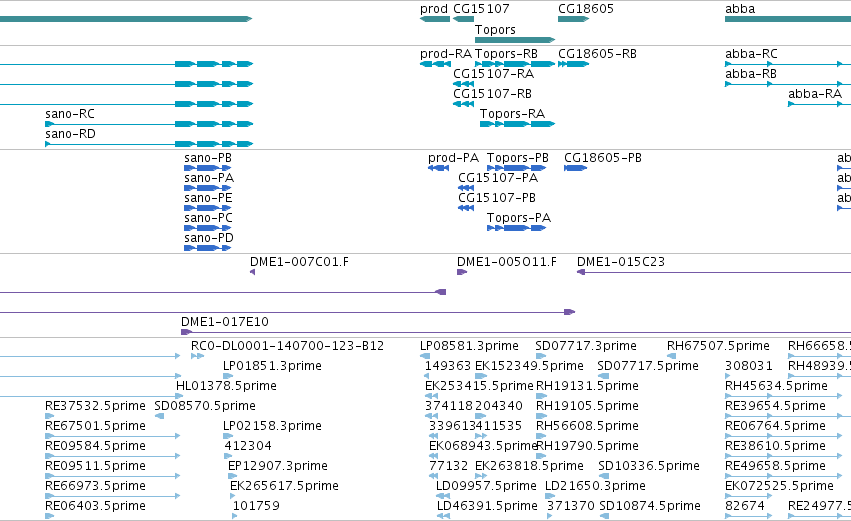The image size is (851, 521).
Task: Select the abba-RA transcript label
Action: click(815, 94)
